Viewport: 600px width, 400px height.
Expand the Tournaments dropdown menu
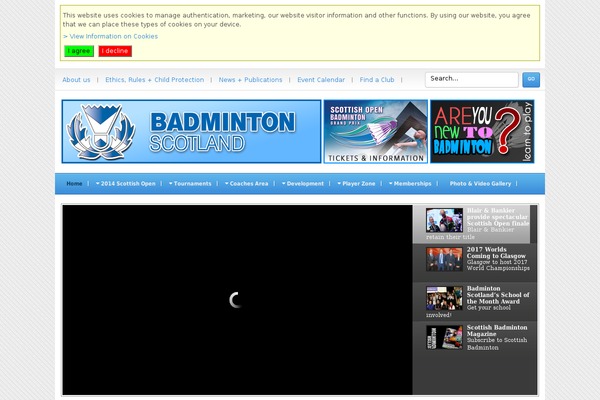[190, 184]
